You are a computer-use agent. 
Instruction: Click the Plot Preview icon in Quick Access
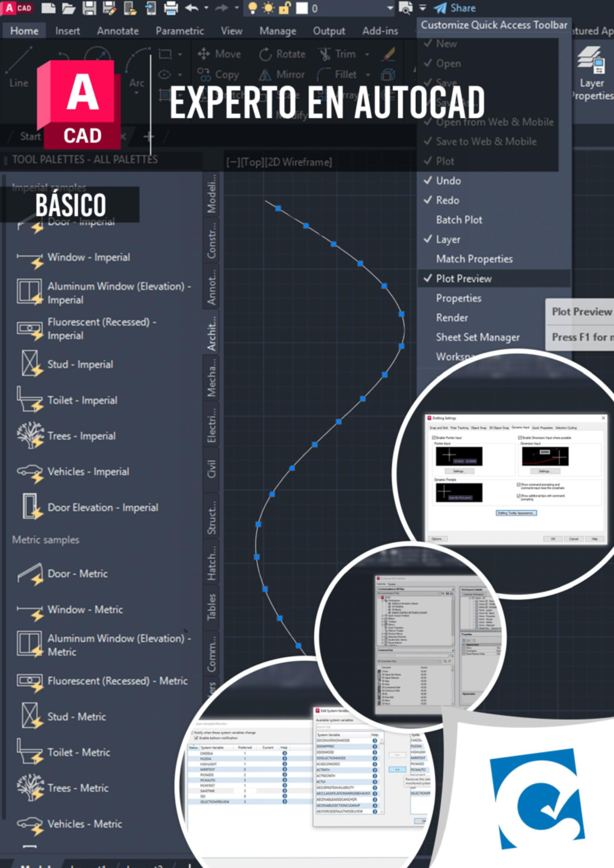[x=405, y=8]
